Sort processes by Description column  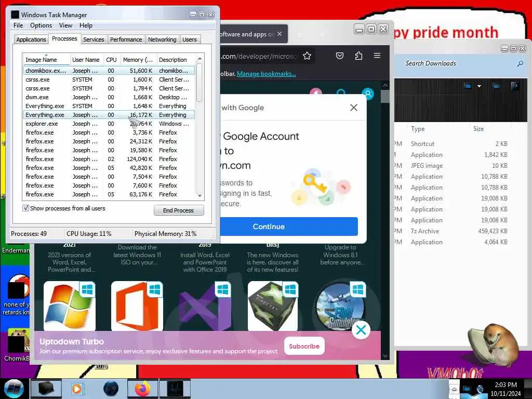[176, 60]
